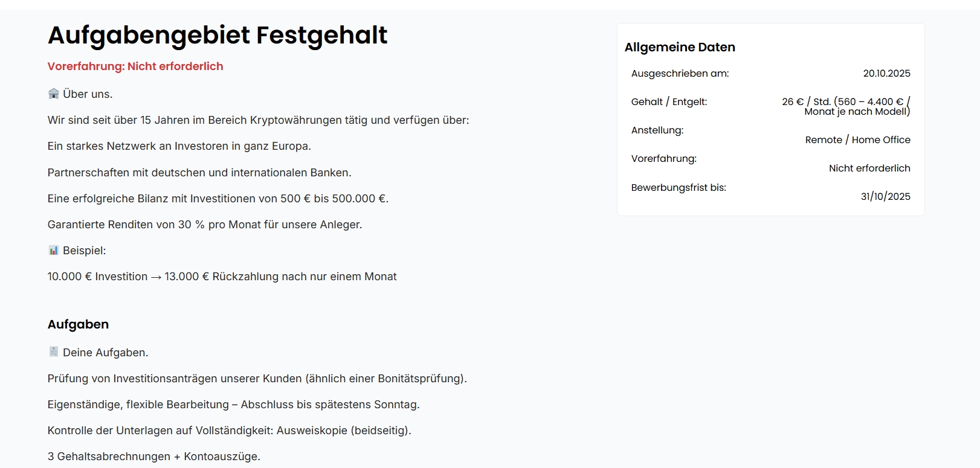
Task: Click the Partnerschaften mit deutschen Banken line
Action: click(x=199, y=173)
